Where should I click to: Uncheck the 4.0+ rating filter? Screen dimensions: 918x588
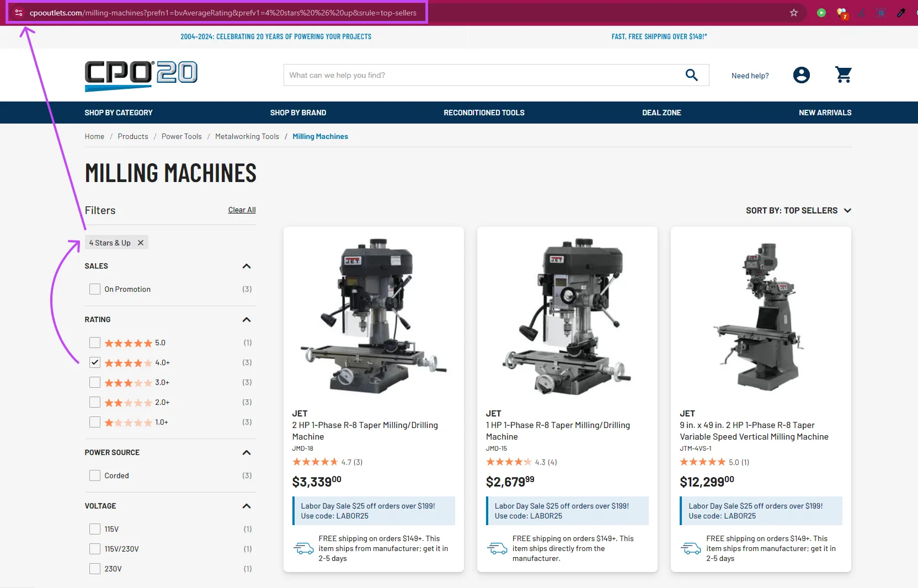[x=94, y=362]
